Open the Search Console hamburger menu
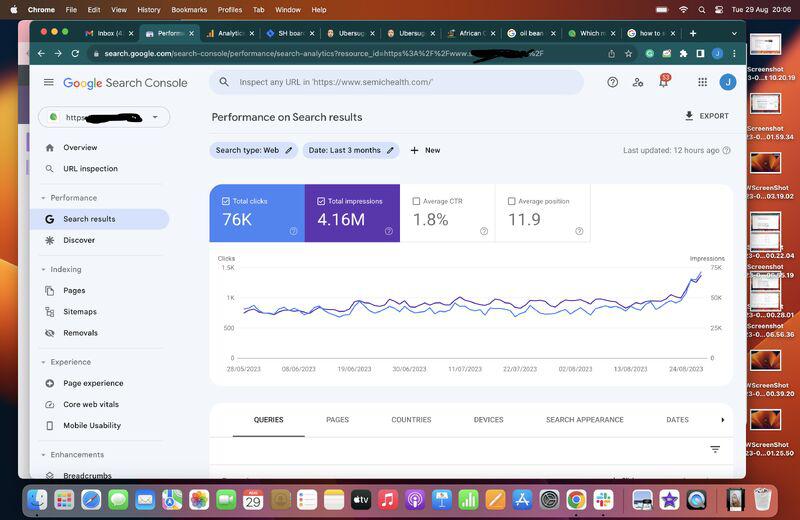 [48, 83]
